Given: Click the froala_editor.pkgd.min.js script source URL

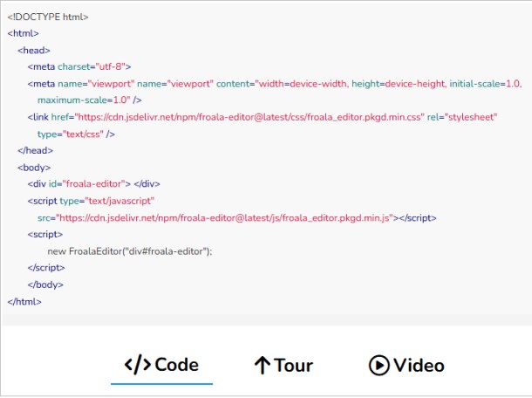Looking at the screenshot, I should tap(224, 217).
